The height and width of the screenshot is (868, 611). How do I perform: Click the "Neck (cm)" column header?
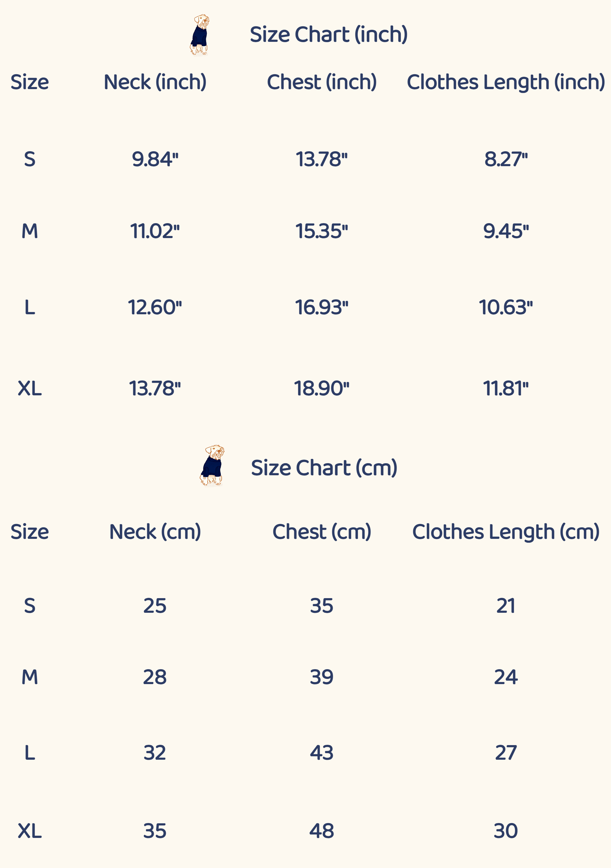click(x=155, y=532)
